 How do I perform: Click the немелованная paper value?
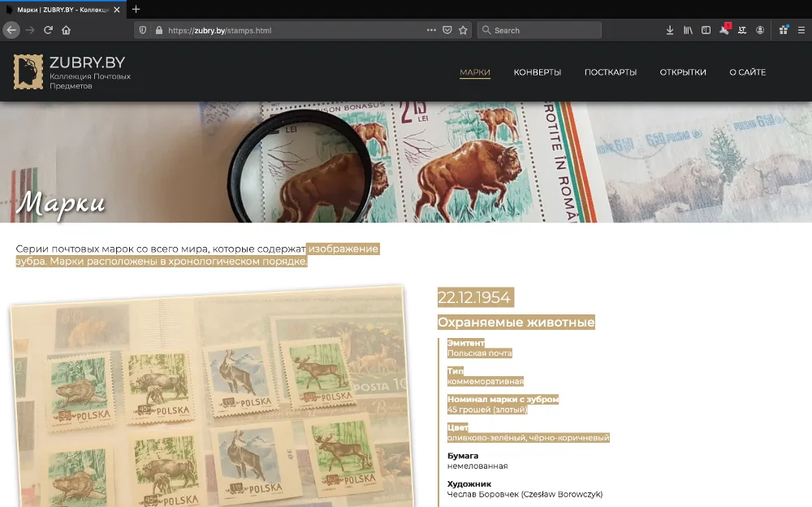(477, 466)
